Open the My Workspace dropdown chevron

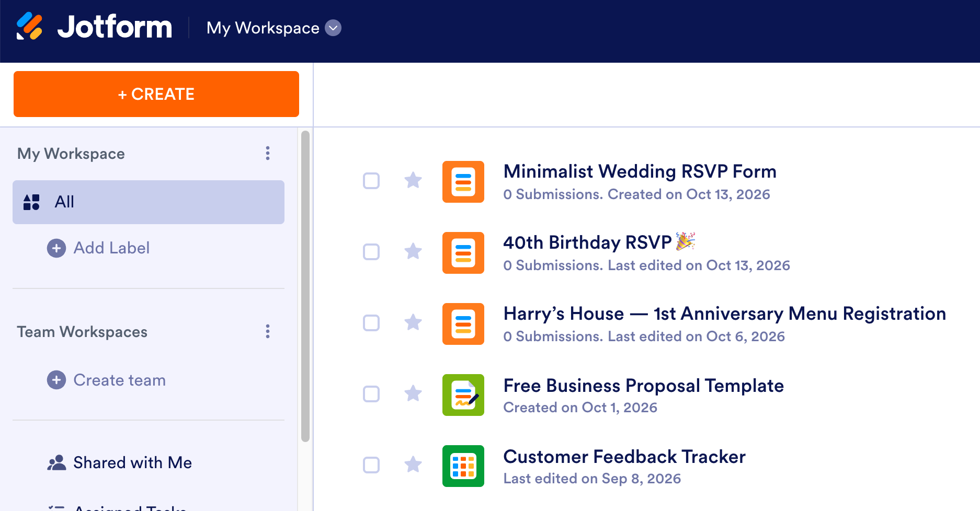pos(333,28)
